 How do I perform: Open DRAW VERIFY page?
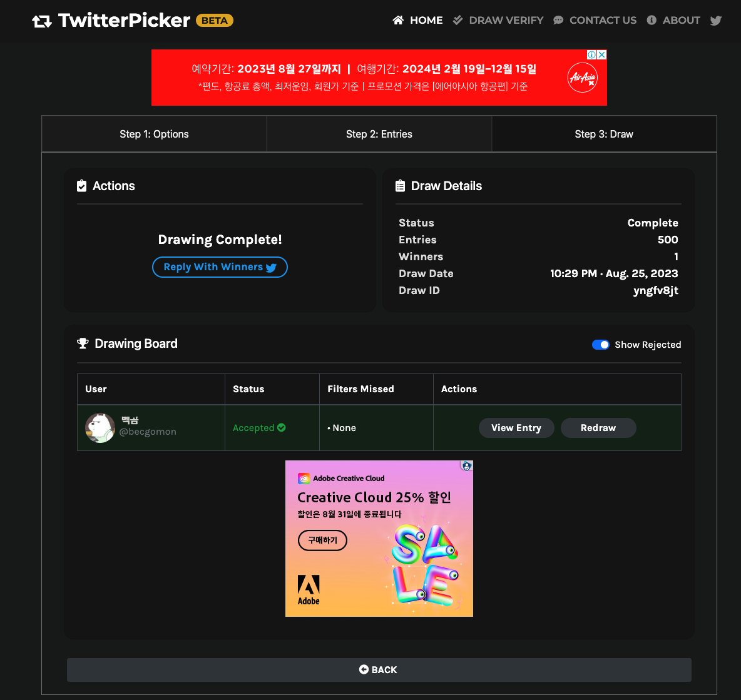(x=506, y=20)
